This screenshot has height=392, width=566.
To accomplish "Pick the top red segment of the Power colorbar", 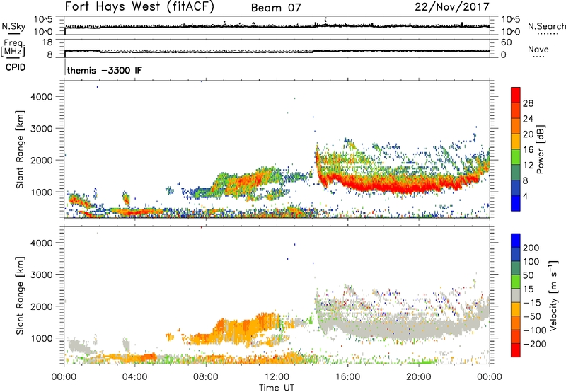I will pos(516,95).
